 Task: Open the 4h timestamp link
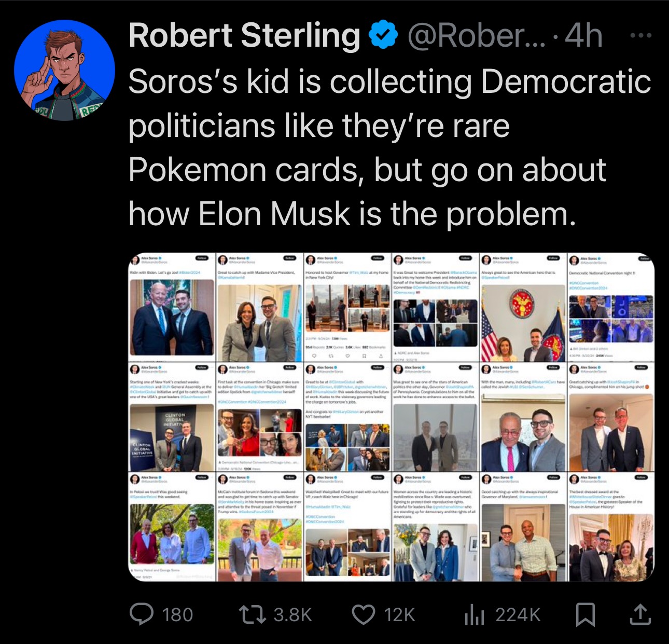pyautogui.click(x=584, y=35)
